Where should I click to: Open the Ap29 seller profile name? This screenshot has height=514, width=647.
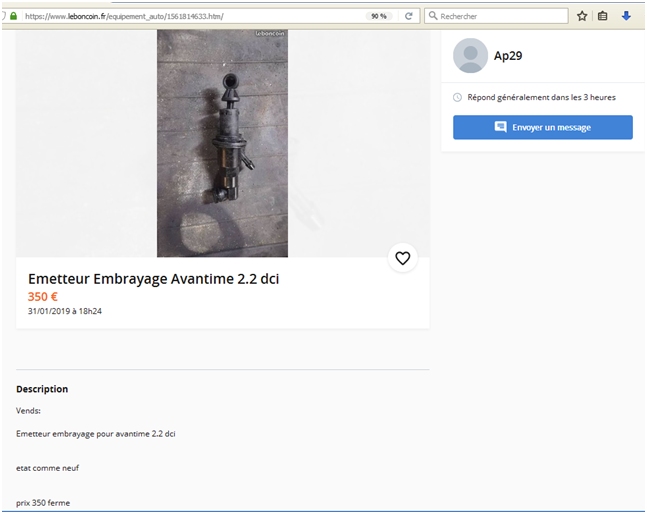coord(508,56)
